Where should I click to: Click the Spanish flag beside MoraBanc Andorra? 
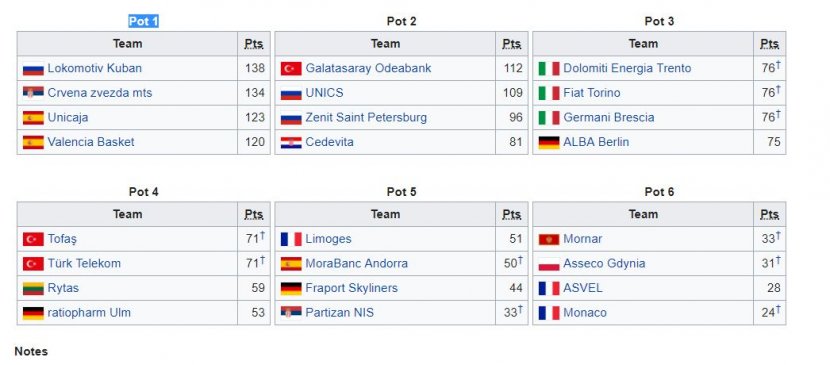coord(291,264)
